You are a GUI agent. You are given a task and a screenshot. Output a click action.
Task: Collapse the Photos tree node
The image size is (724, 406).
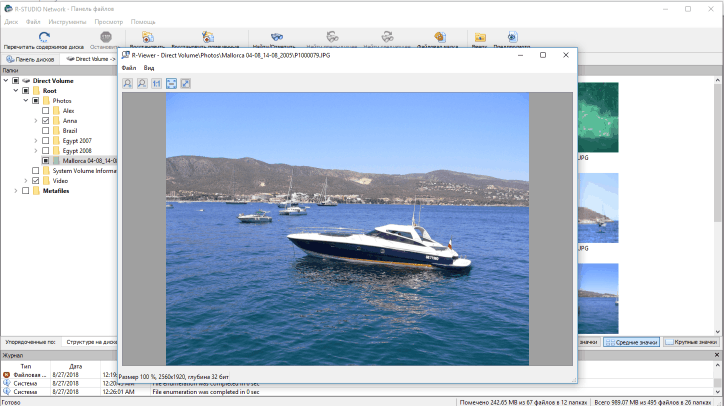26,101
